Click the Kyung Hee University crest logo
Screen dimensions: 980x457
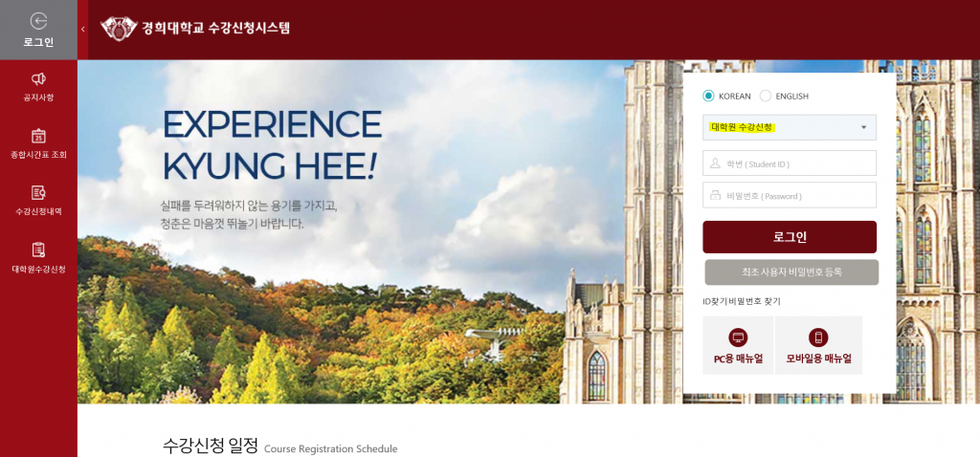119,29
